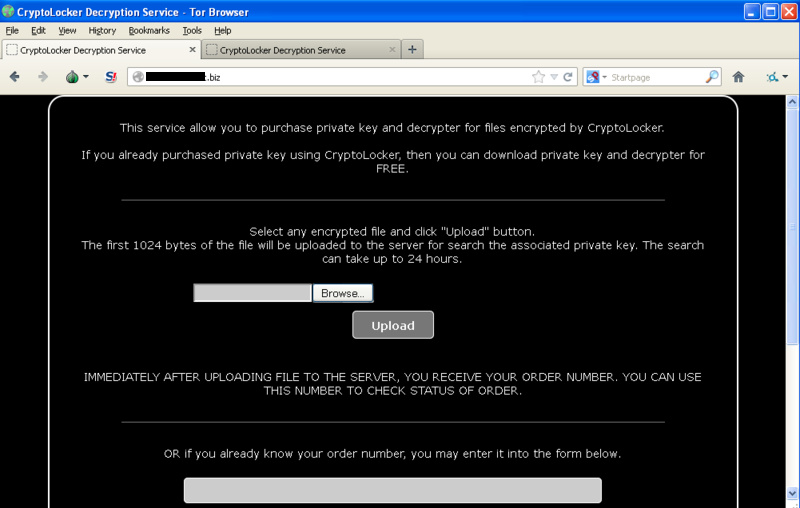
Task: Open the Tools menu
Action: (192, 31)
